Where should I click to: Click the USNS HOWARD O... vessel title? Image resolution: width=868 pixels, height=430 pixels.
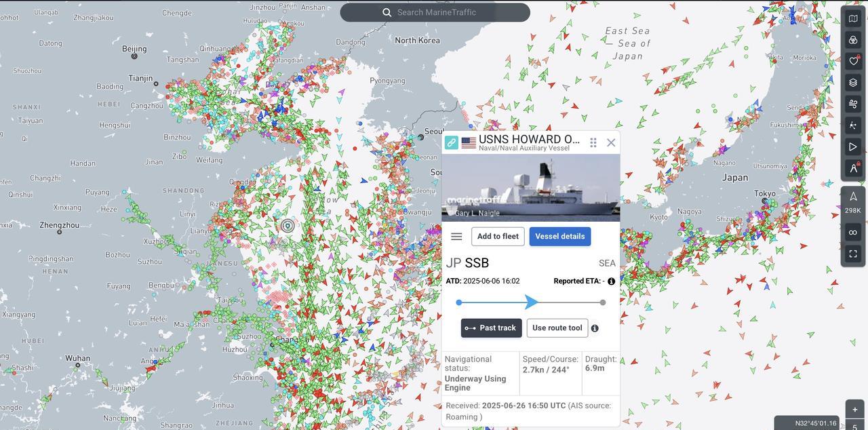(529, 140)
